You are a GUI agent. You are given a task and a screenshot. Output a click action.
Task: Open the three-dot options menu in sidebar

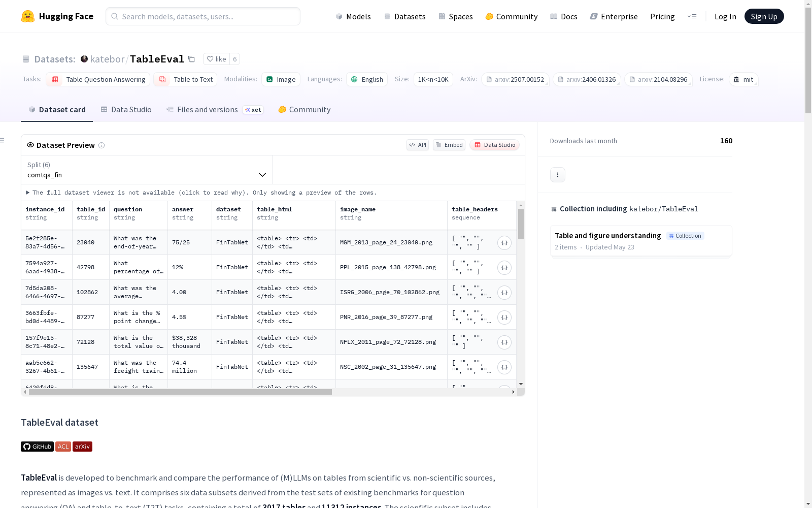(558, 175)
